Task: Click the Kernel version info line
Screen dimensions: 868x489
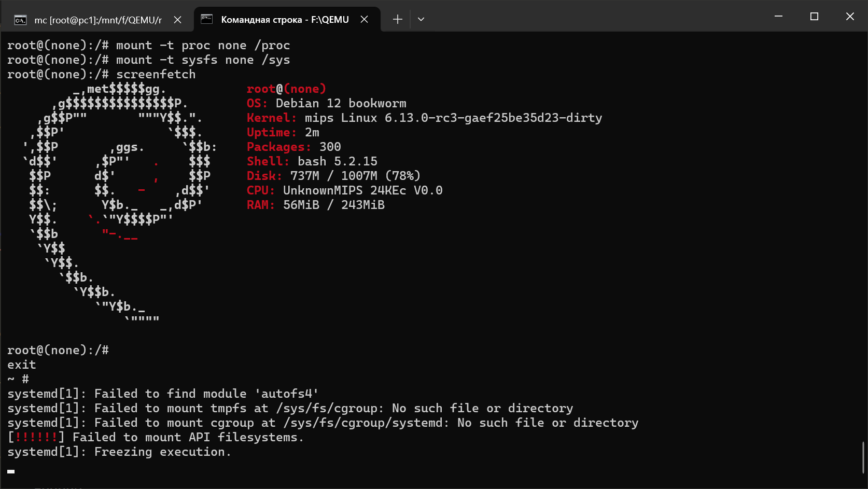Action: [424, 118]
